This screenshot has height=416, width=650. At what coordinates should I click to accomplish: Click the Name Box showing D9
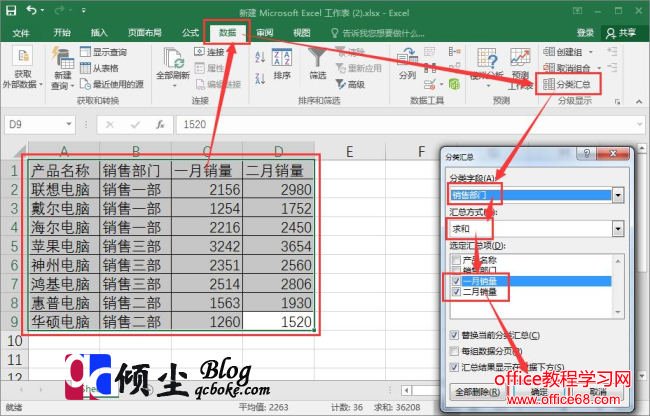pos(34,124)
